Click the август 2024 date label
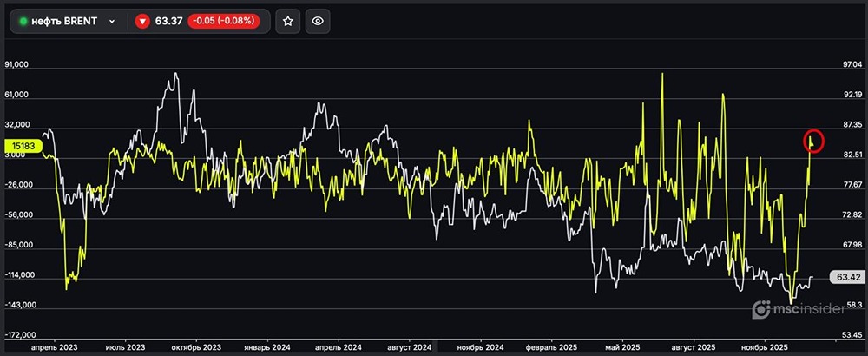 pos(410,347)
